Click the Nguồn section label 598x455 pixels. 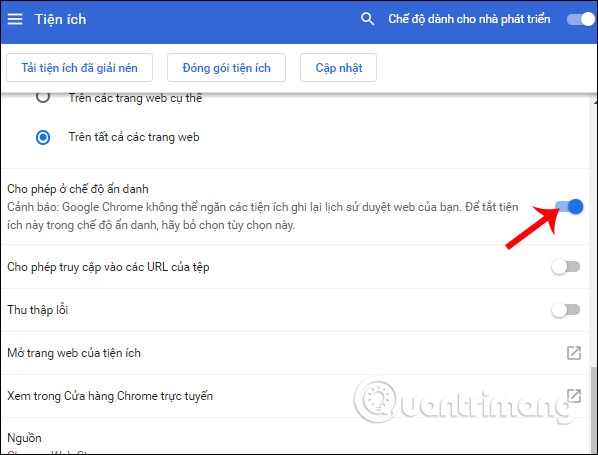tap(24, 438)
